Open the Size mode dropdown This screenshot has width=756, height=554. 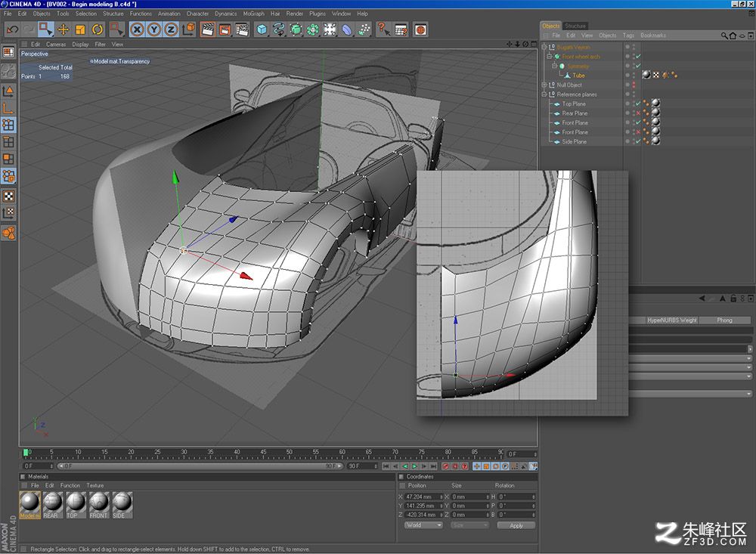click(470, 525)
